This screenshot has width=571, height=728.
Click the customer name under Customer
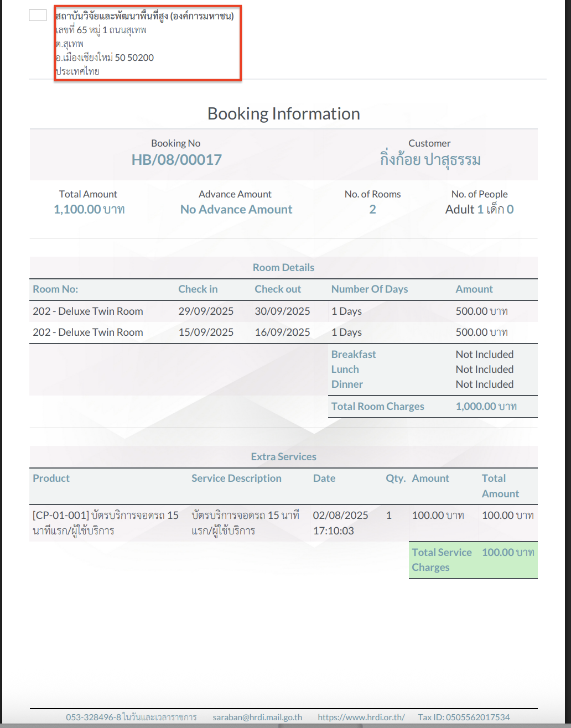pyautogui.click(x=430, y=160)
